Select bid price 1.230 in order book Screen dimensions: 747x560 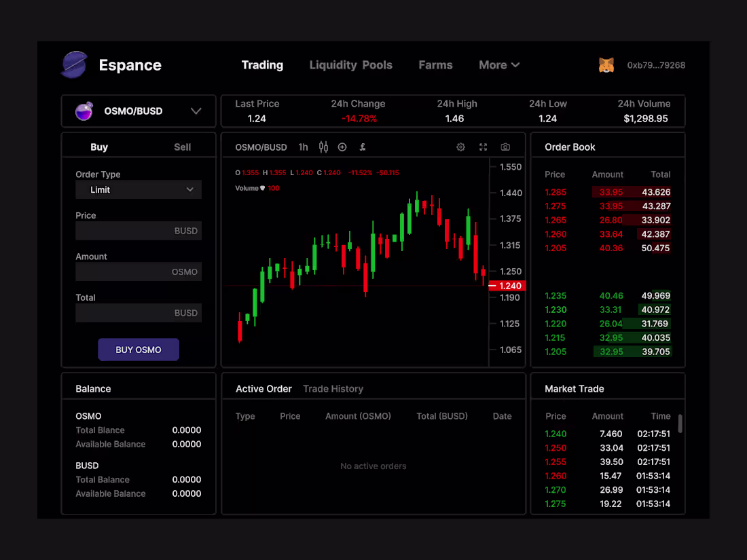click(x=555, y=310)
